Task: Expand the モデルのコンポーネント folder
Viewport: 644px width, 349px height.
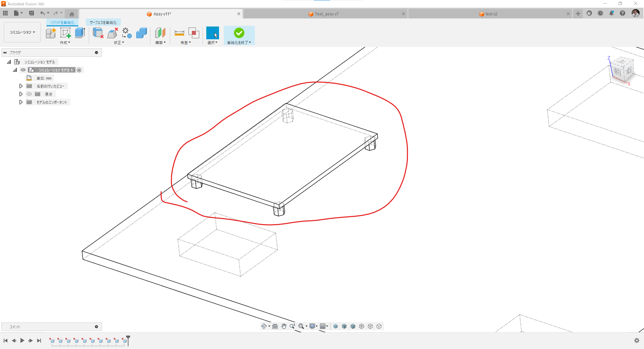Action: (x=21, y=102)
